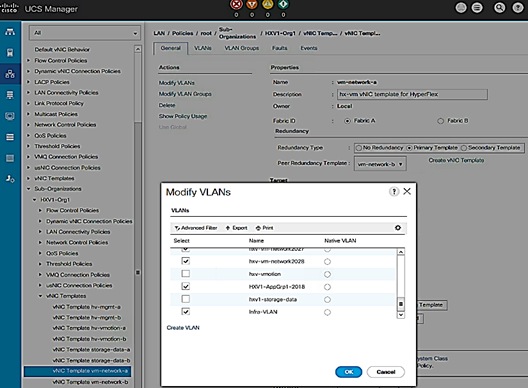The width and height of the screenshot is (528, 388).
Task: Open the VM section in the left navigation bar
Action: [10, 116]
